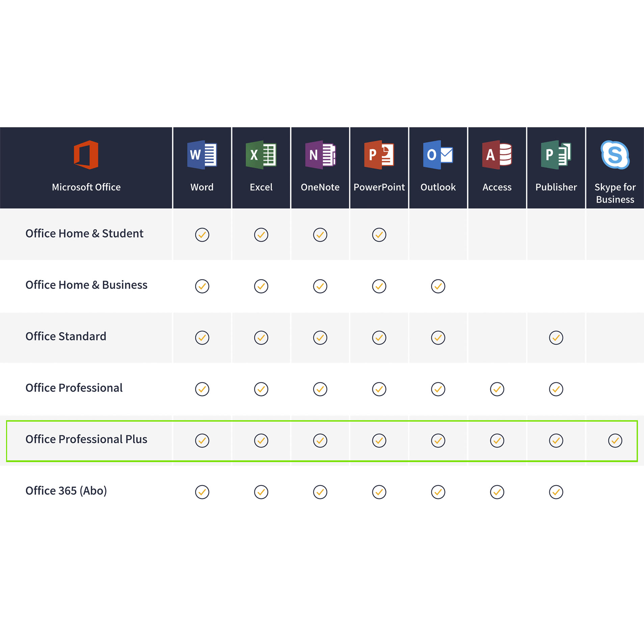This screenshot has height=644, width=644.
Task: Click Word checkmark in Office Home & Student row
Action: (x=202, y=235)
